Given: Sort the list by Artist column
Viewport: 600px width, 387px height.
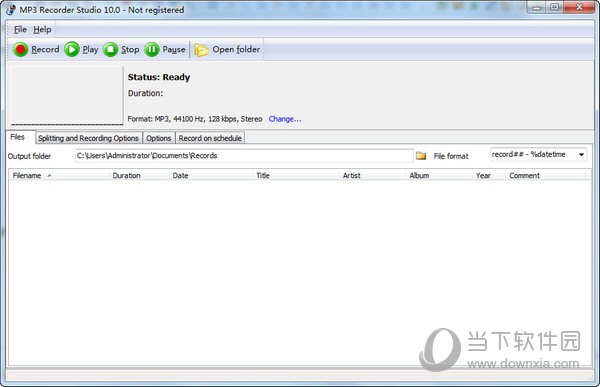Looking at the screenshot, I should pyautogui.click(x=373, y=175).
